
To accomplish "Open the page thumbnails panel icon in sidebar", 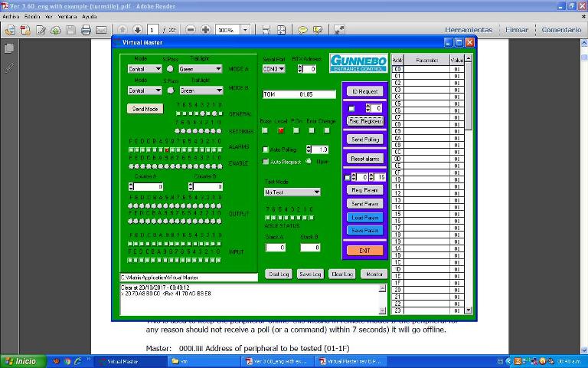I will pos(9,48).
